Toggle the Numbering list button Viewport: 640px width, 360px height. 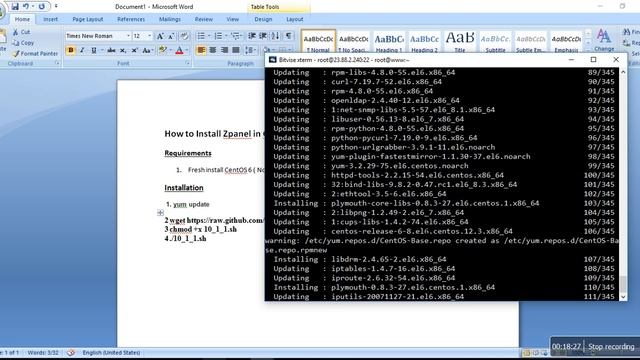(218, 36)
